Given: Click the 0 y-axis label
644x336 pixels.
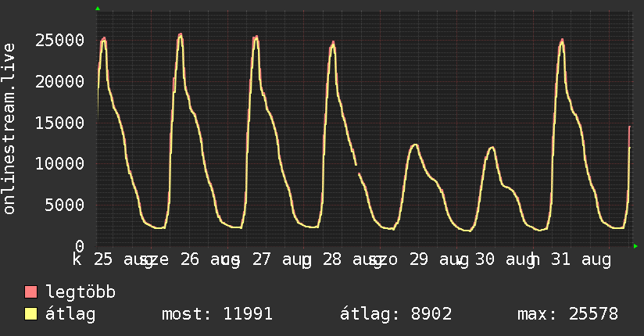Looking at the screenshot, I should 80,246.
